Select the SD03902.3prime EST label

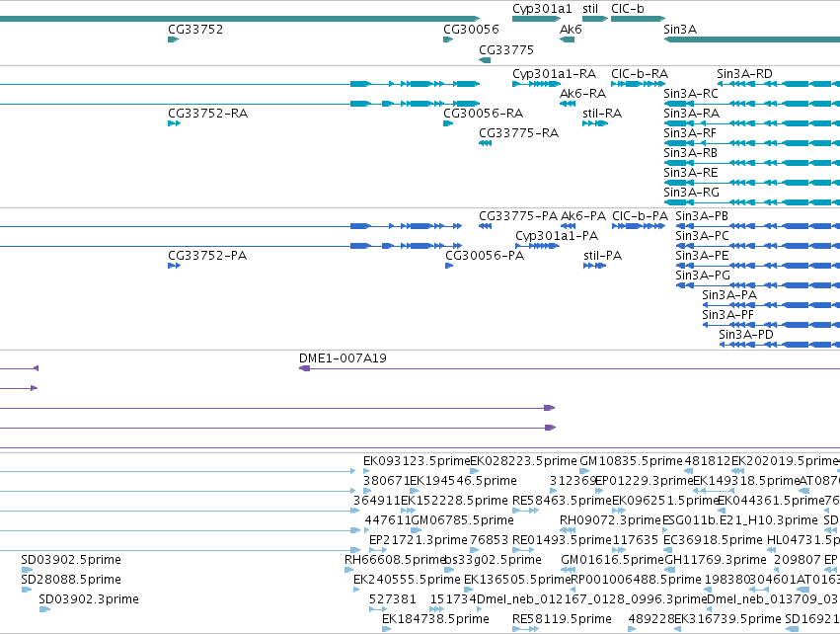click(89, 599)
